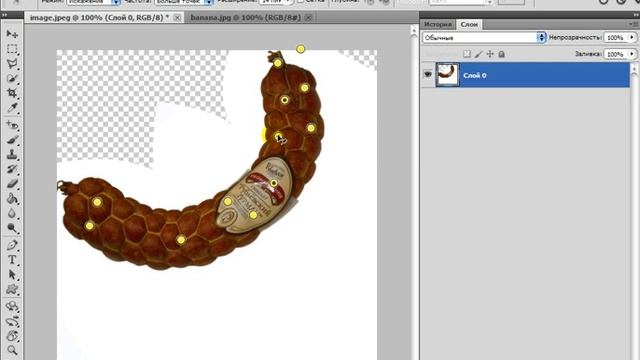Select the 3D Camera Orbit tool
The height and width of the screenshot is (360, 640).
[x=12, y=321]
